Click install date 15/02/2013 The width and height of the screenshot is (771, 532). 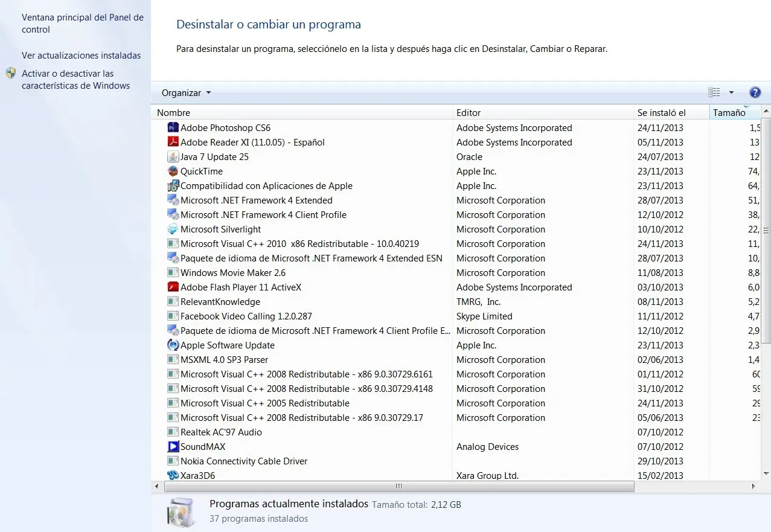pos(661,476)
